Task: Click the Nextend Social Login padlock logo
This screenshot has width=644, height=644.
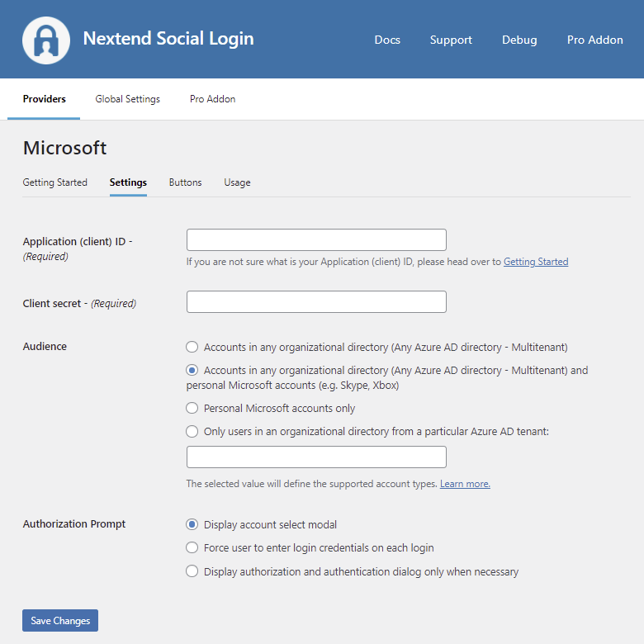Action: tap(46, 40)
